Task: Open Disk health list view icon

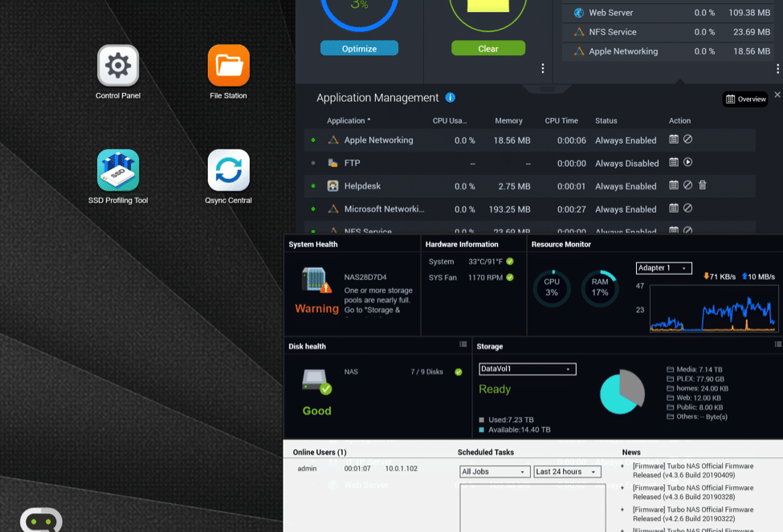Action: pyautogui.click(x=463, y=344)
